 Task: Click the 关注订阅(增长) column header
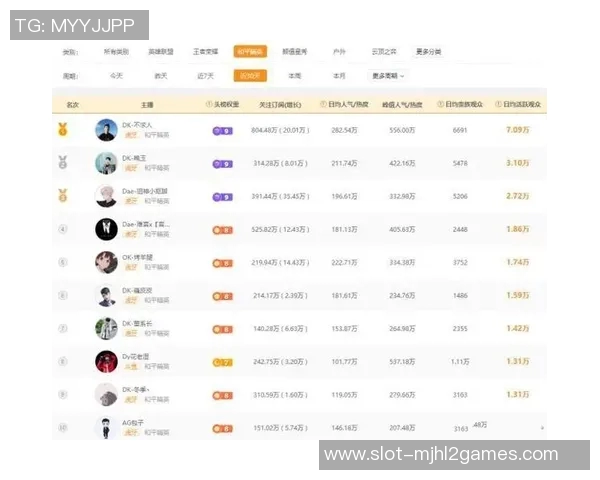(280, 104)
